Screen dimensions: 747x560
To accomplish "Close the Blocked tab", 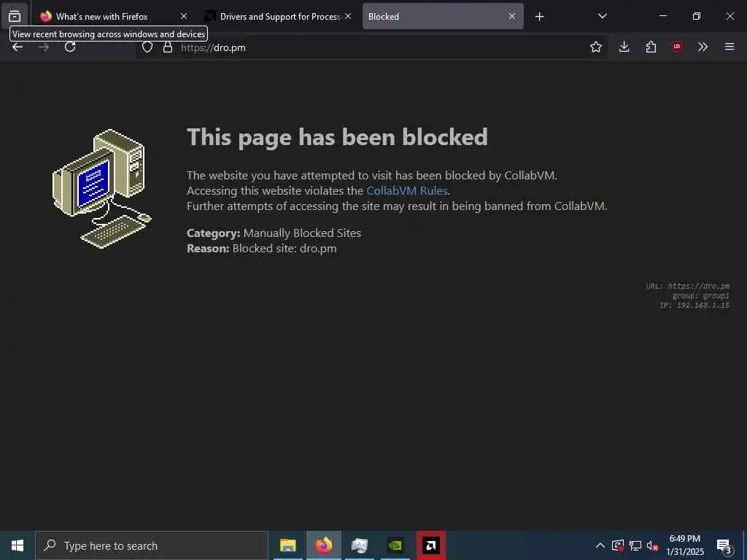I will 511,16.
